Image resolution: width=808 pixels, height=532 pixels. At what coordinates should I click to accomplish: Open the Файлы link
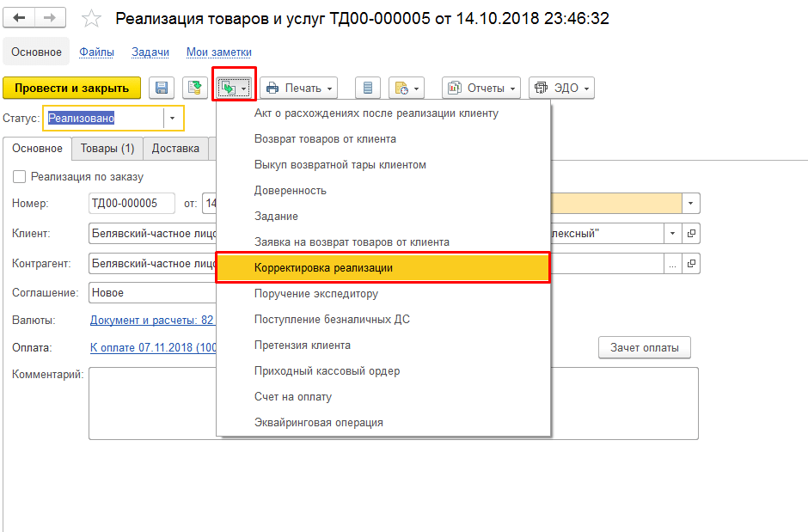pyautogui.click(x=96, y=52)
